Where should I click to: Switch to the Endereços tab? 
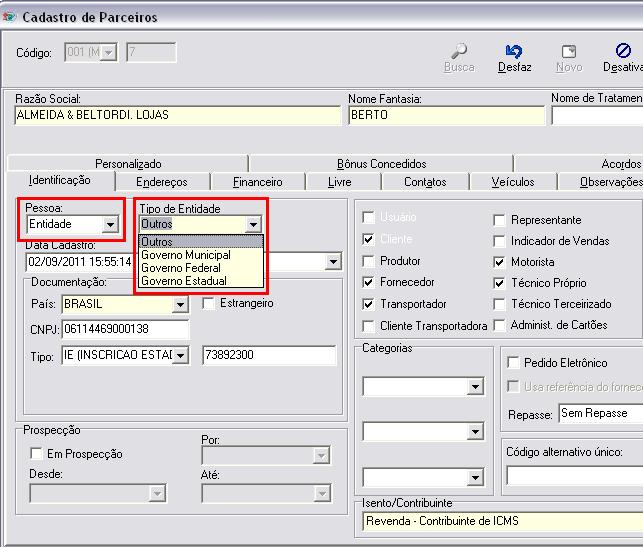162,182
